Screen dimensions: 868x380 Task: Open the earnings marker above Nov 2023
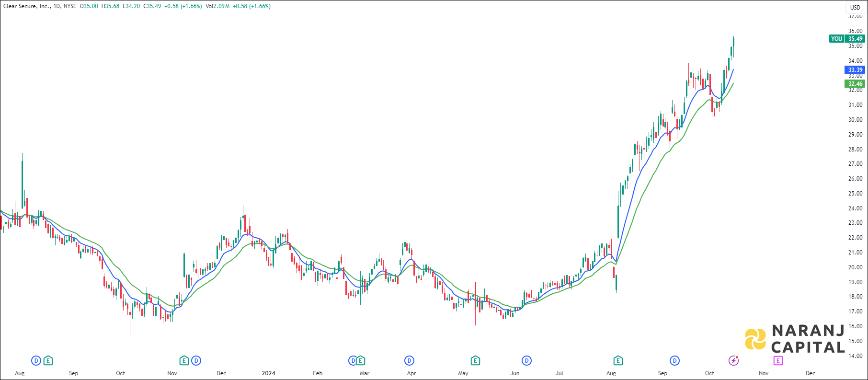coord(184,360)
